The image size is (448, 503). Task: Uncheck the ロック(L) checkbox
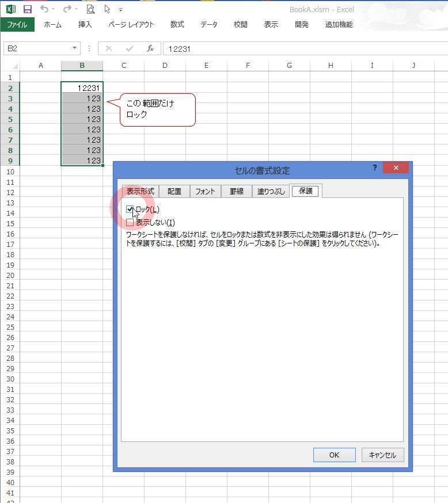130,210
